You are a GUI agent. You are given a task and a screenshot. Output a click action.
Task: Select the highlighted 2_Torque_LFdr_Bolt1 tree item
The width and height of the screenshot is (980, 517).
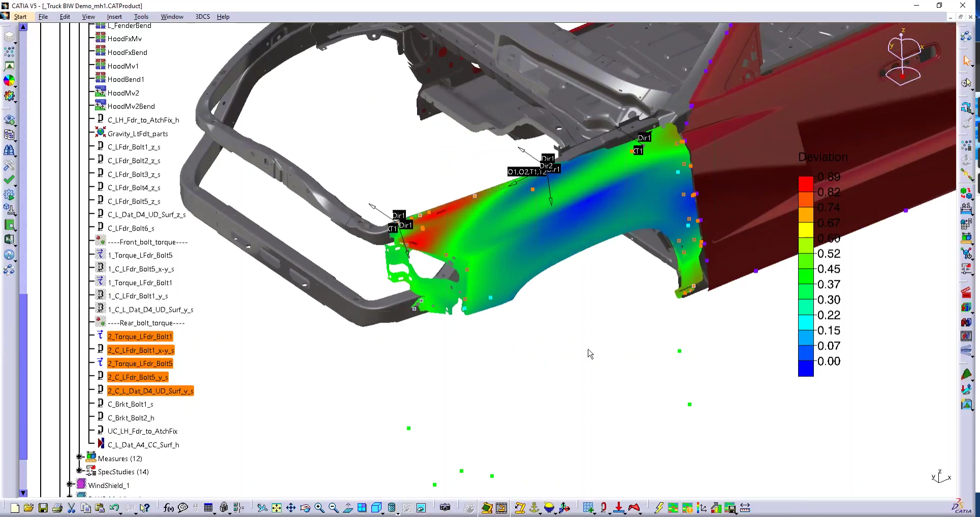pyautogui.click(x=139, y=336)
